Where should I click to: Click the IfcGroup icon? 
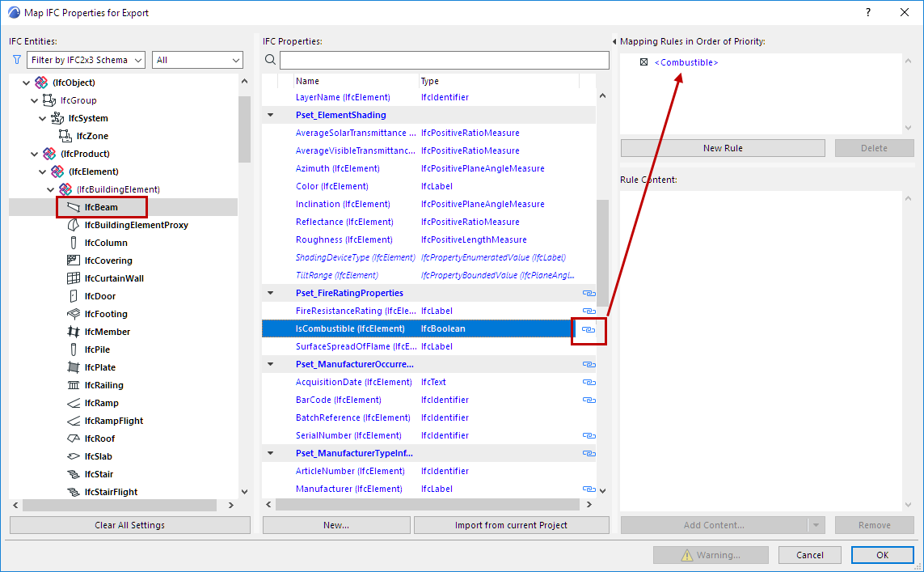[49, 100]
